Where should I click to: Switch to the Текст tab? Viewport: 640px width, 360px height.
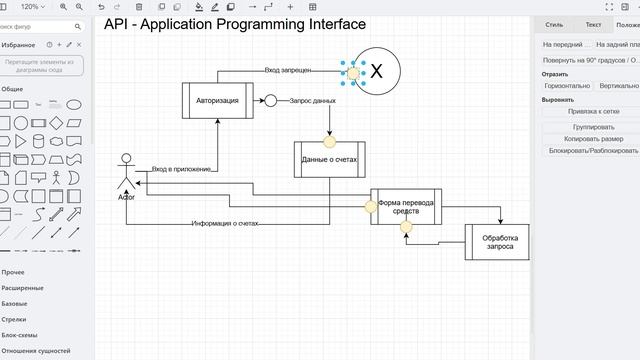pos(593,25)
